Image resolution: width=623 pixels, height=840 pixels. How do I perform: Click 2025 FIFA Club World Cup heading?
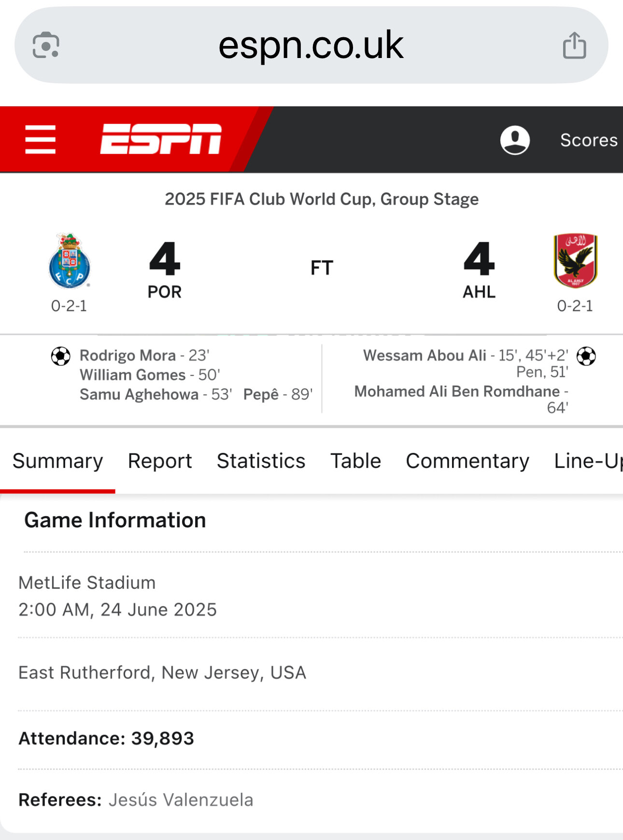pyautogui.click(x=322, y=199)
